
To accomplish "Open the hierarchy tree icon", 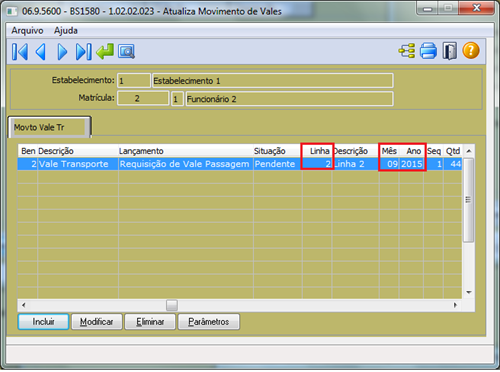I will (407, 51).
